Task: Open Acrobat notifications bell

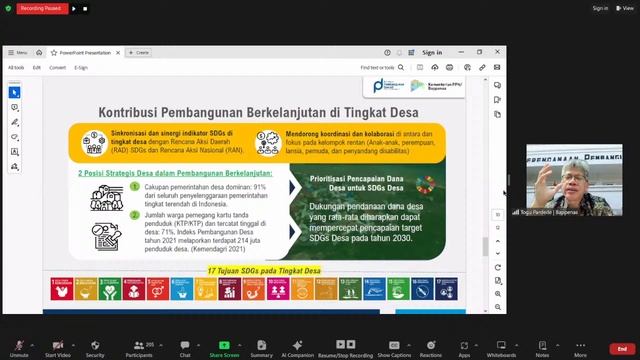Action: point(400,53)
